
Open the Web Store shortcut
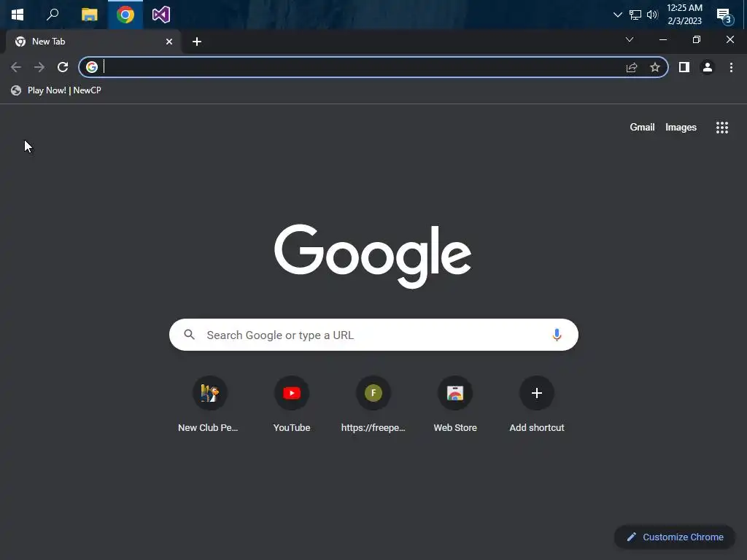coord(455,404)
